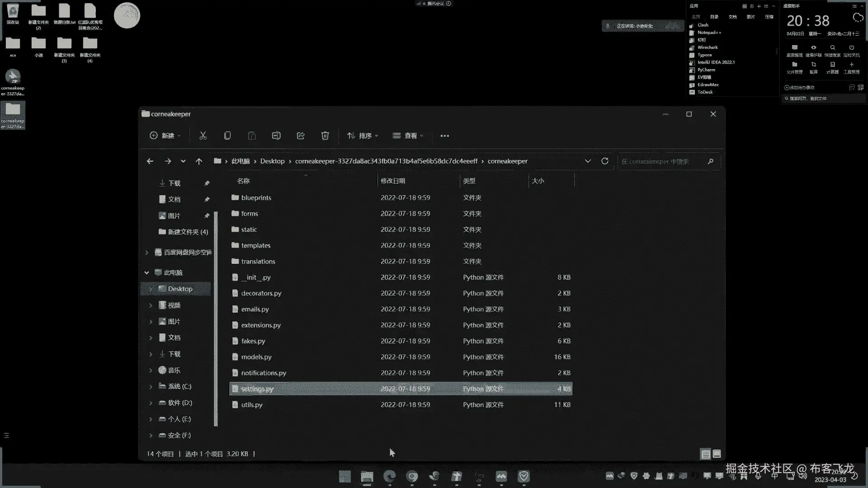Switch to the details view in the status bar
868x488 pixels.
pos(705,454)
